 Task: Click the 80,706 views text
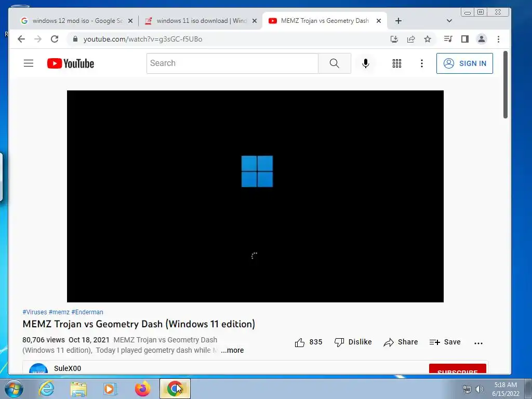(44, 340)
